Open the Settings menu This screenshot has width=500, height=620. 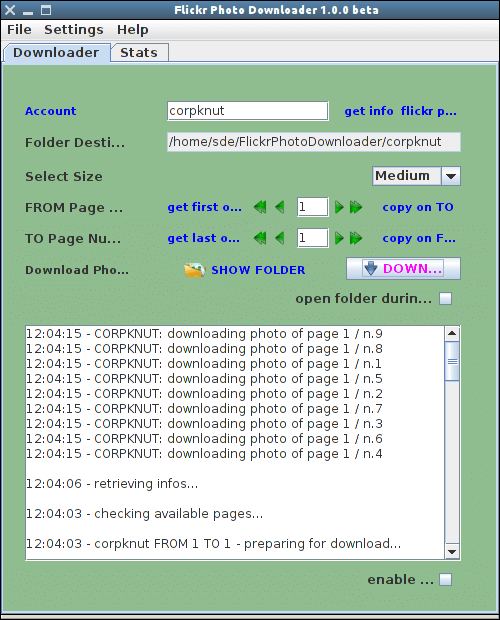tap(74, 30)
